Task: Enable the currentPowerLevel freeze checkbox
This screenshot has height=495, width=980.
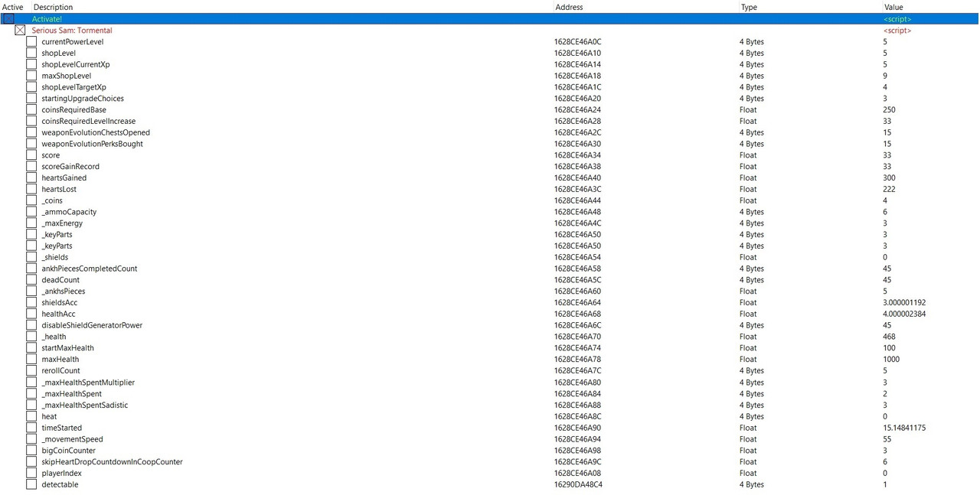Action: [31, 41]
